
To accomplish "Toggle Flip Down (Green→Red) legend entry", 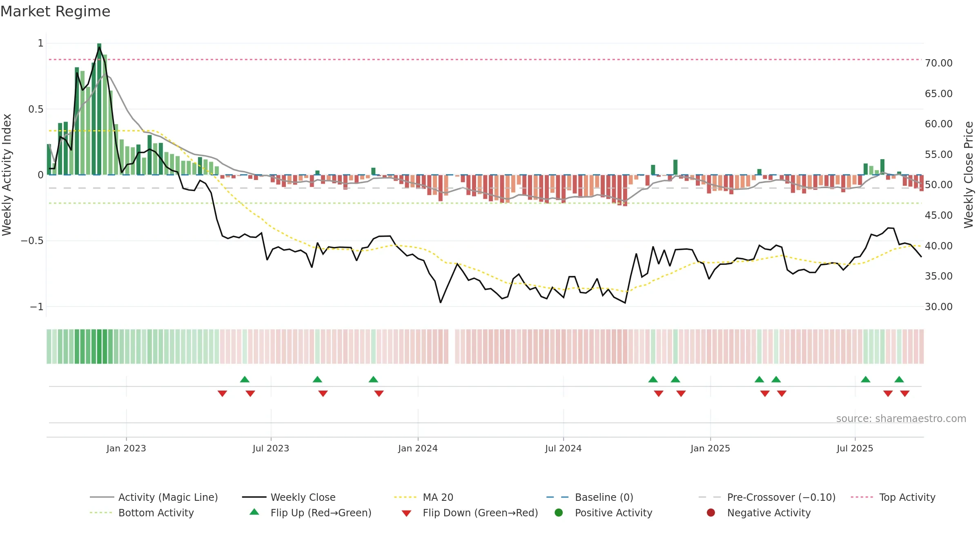I will 470,513.
